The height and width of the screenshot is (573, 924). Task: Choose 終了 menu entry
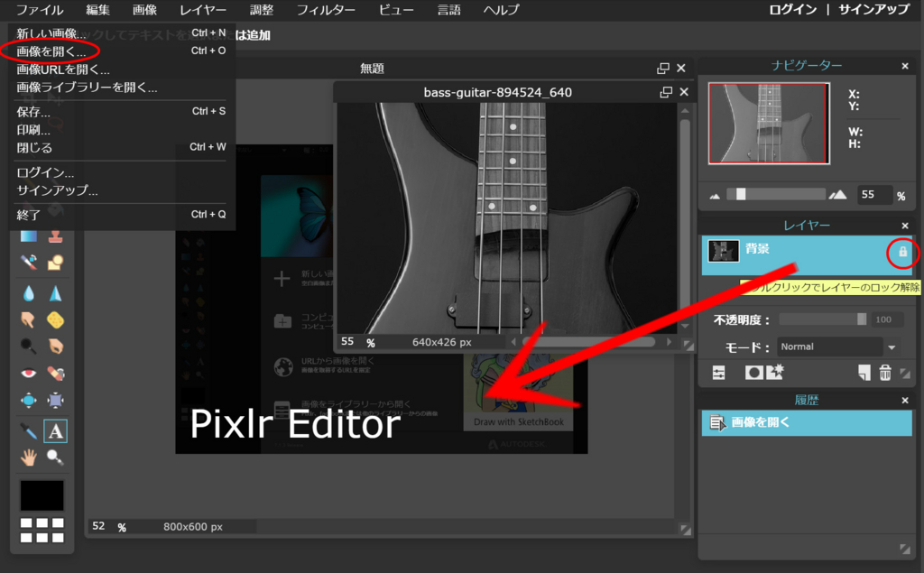pos(121,215)
